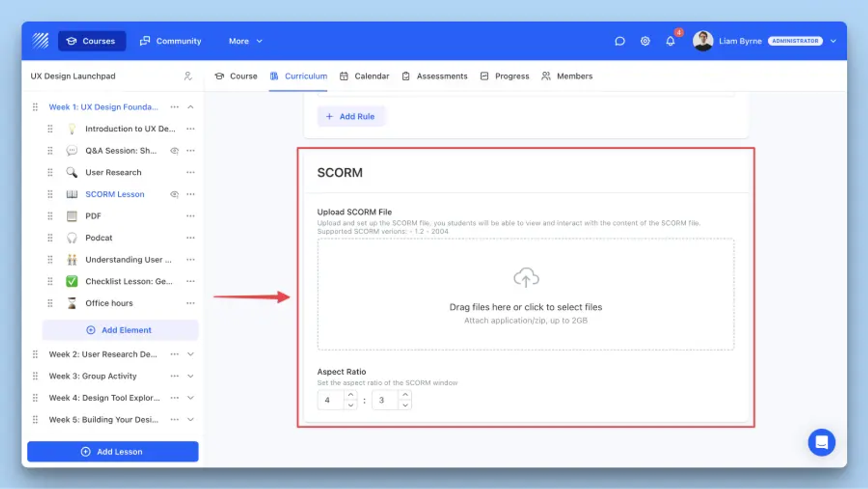Decrease the aspect ratio height value
The height and width of the screenshot is (489, 868).
pos(405,405)
